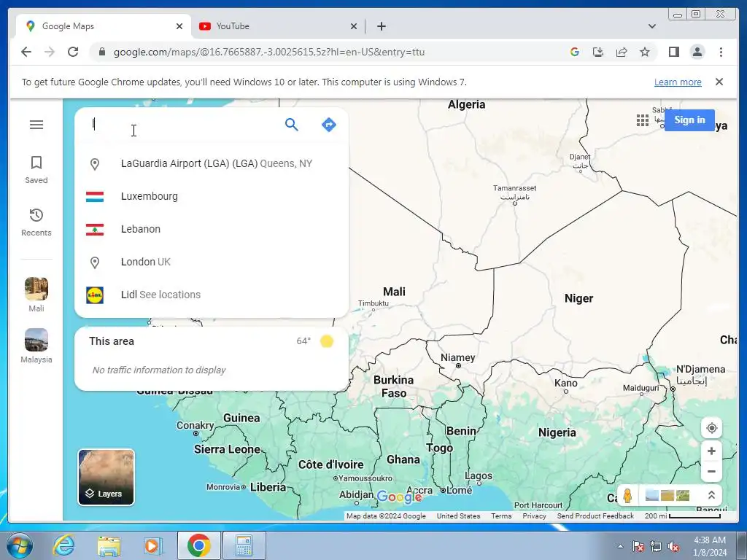The image size is (747, 560).
Task: Click the Google icon in address bar
Action: tap(575, 52)
